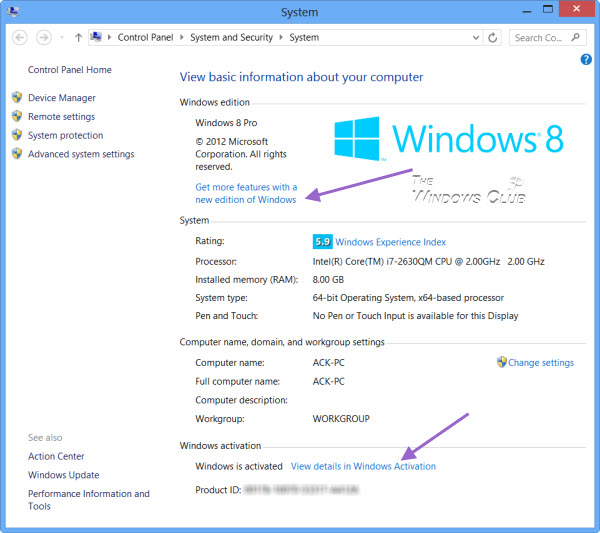This screenshot has width=600, height=533.
Task: Click the Windows is activated text
Action: 239,466
